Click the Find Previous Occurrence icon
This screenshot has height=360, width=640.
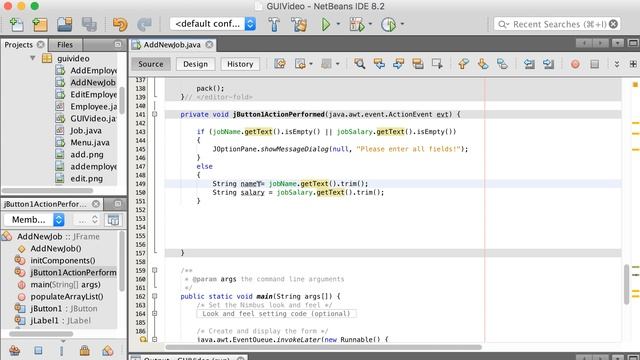click(379, 64)
